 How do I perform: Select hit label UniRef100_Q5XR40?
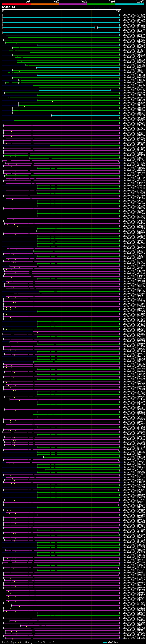[x=133, y=37]
